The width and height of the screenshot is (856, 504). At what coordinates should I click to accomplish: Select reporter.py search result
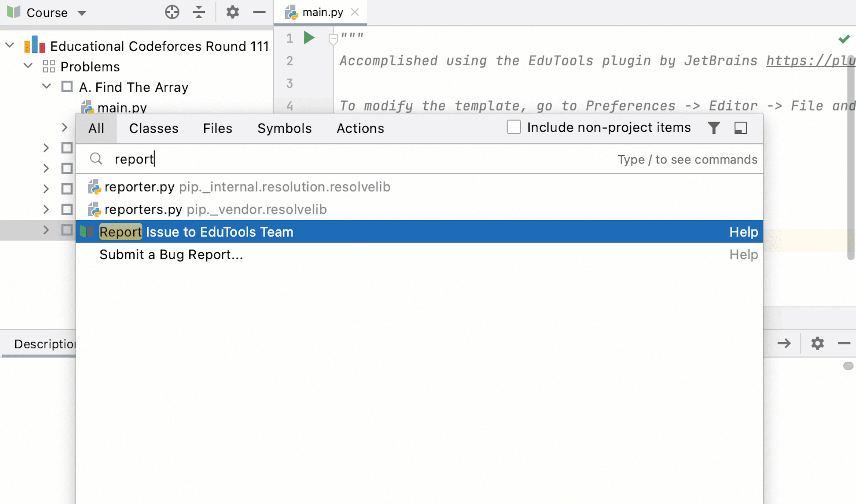click(419, 186)
